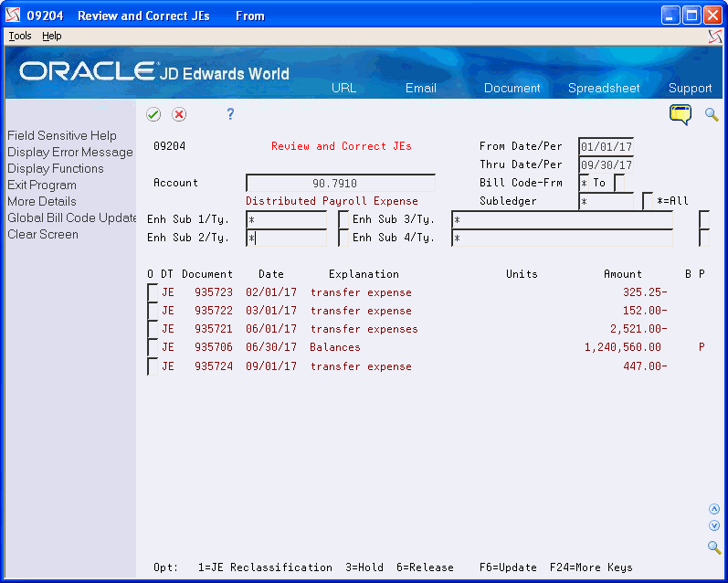Click the Enh Sub 4/Ty. input field
The height and width of the screenshot is (583, 728).
pyautogui.click(x=563, y=238)
